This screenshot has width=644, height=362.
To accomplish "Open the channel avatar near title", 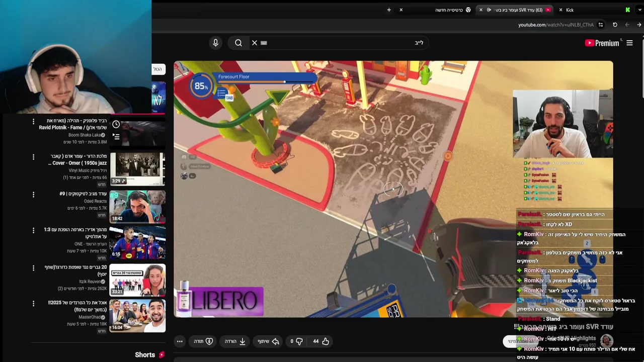I will coord(606,341).
